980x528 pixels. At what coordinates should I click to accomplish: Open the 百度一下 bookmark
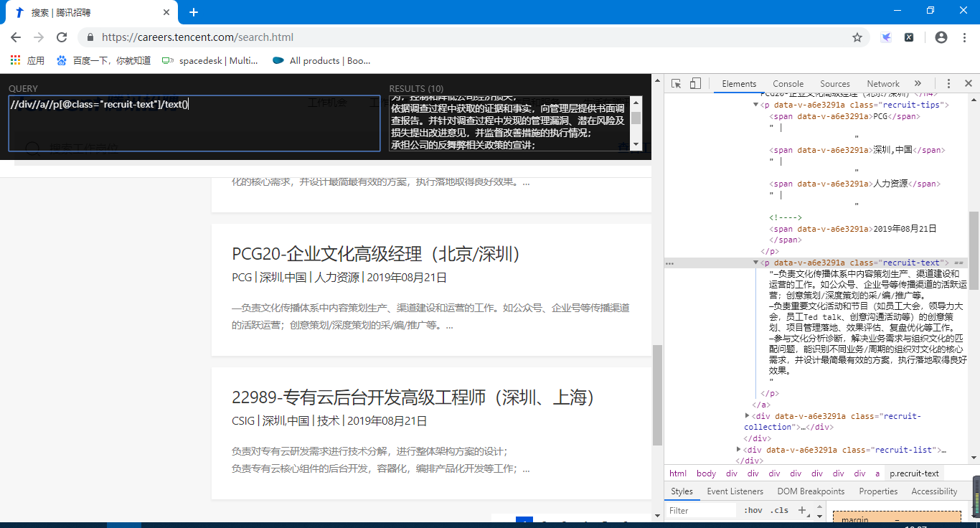(x=104, y=61)
